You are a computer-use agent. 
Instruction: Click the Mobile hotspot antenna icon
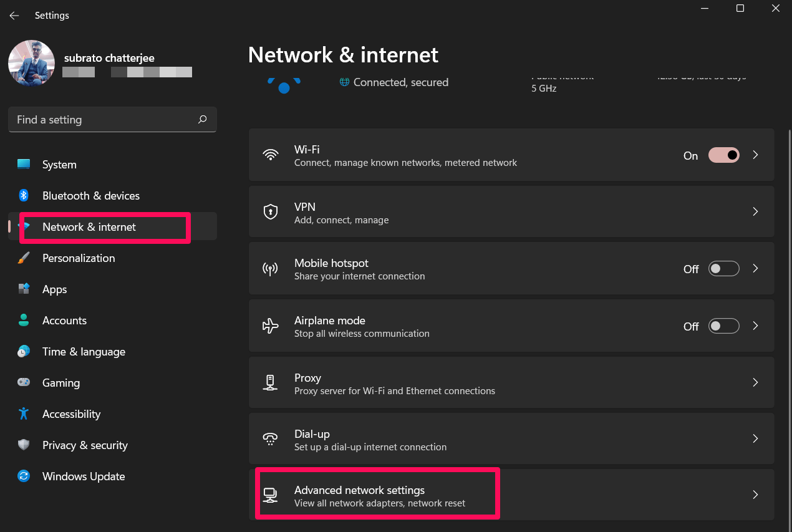tap(270, 269)
